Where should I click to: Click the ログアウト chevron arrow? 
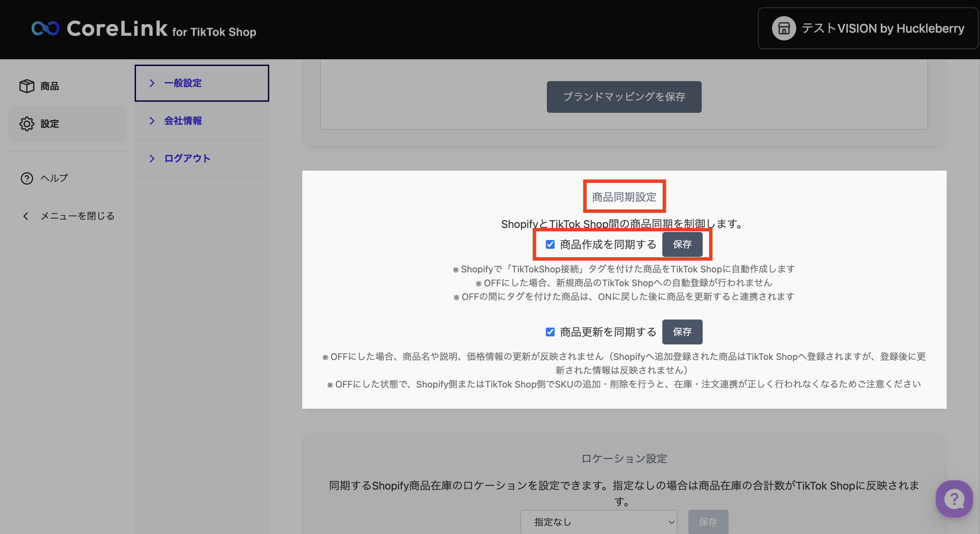(152, 158)
